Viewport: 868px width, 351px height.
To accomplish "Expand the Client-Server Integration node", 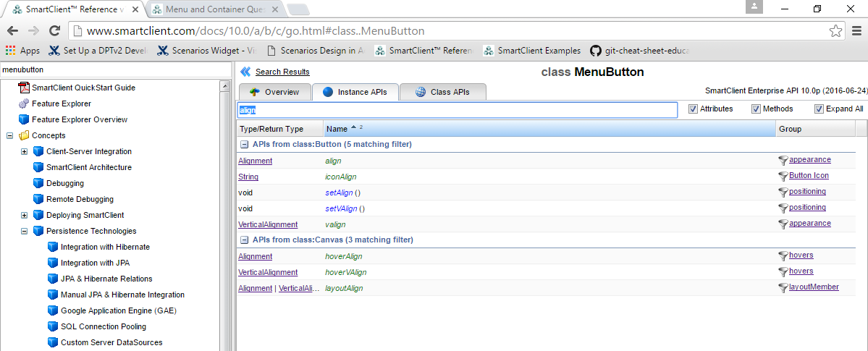I will pos(24,152).
